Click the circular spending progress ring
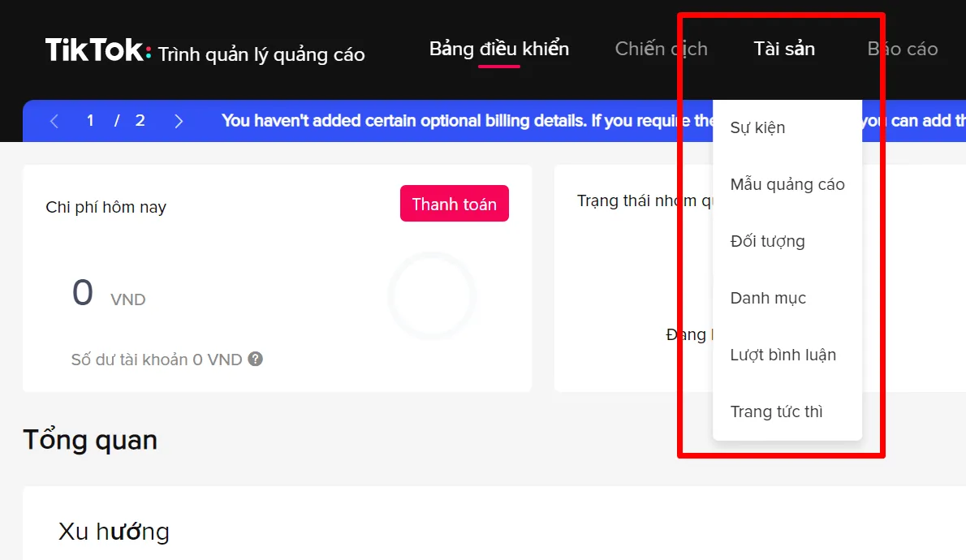Screen dimensions: 966x560 pos(432,295)
